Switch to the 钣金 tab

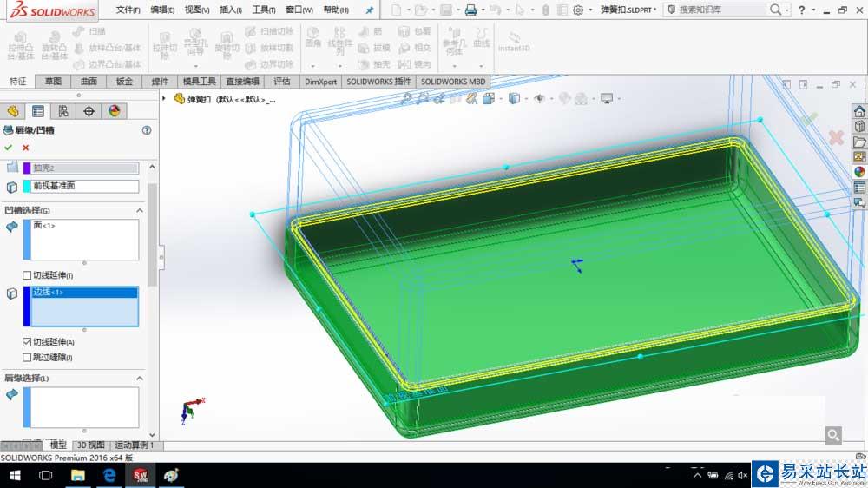pos(124,82)
